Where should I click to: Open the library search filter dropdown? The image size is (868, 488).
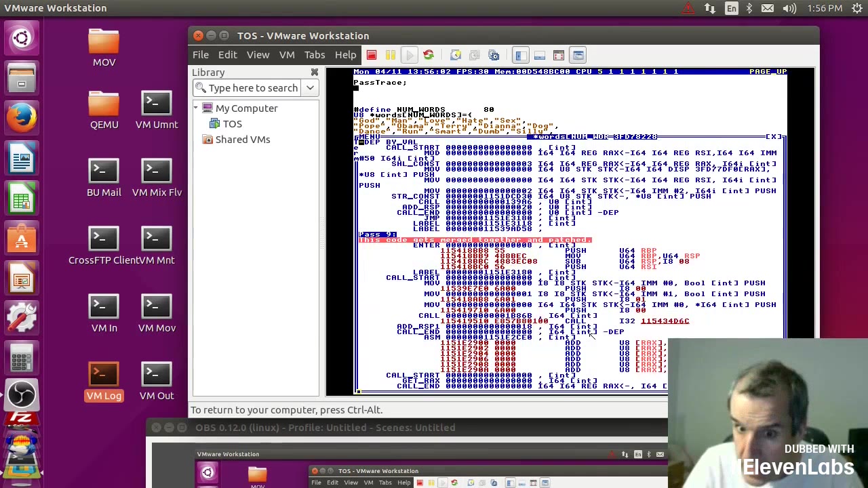(x=310, y=87)
